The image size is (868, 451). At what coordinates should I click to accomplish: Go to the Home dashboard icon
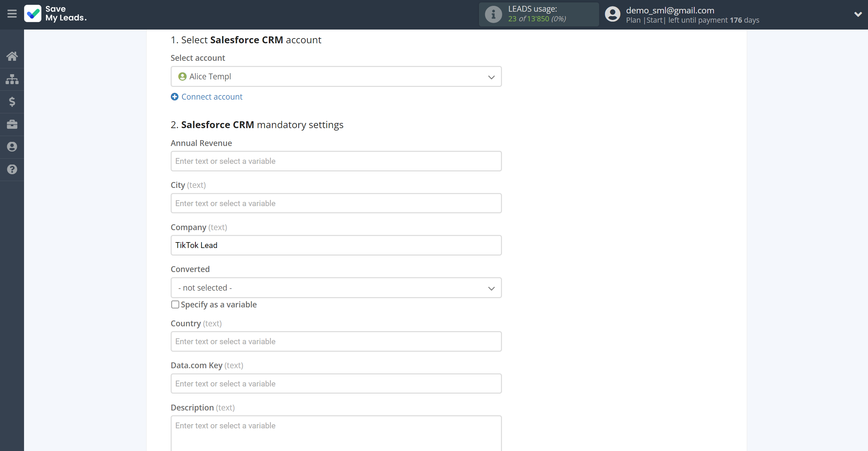pos(12,56)
